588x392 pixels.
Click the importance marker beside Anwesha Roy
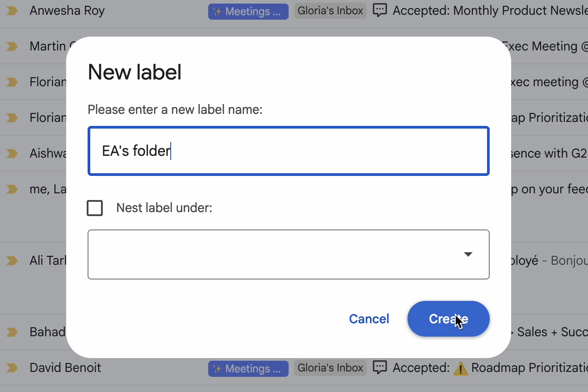pyautogui.click(x=12, y=11)
